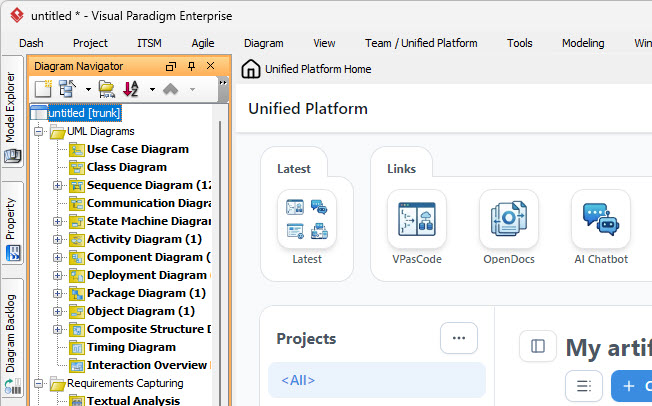Screen dimensions: 652x406
Task: Click the Unified Platform Home icon
Action: coord(251,69)
